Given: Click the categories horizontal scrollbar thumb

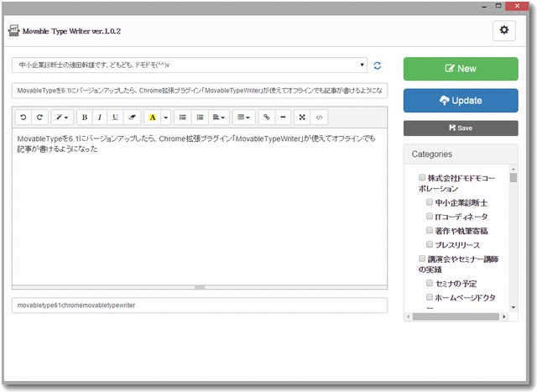Looking at the screenshot, I should click(x=456, y=316).
